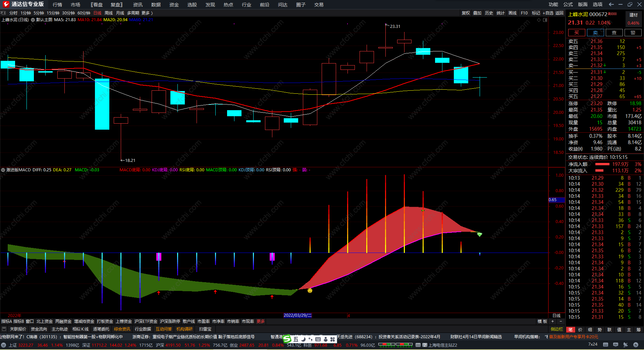This screenshot has height=350, width=644.
Task: Click the 大宗流入 red flow bar
Action: (599, 171)
